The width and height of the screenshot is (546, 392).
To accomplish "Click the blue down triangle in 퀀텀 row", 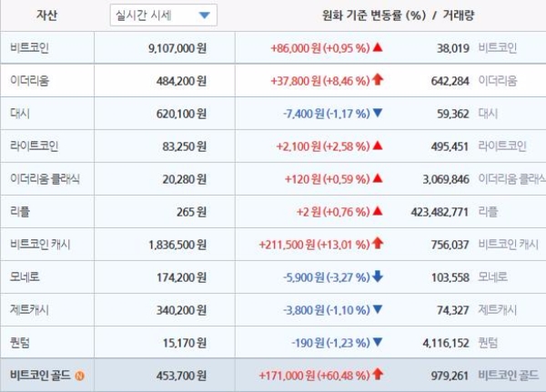I will [378, 342].
